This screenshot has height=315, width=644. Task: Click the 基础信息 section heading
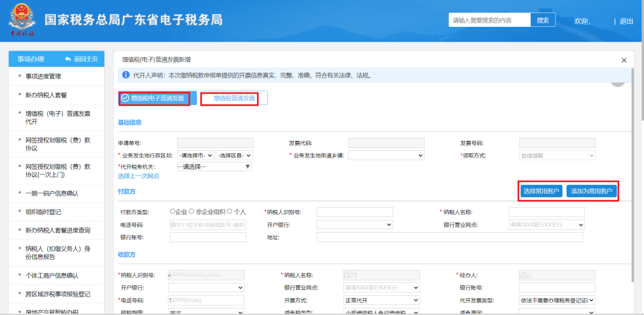click(x=130, y=122)
